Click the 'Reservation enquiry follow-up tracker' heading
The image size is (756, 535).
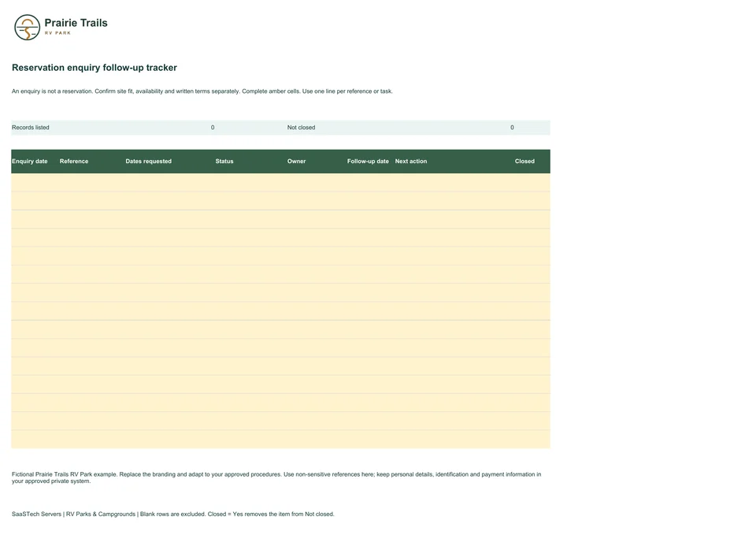pyautogui.click(x=94, y=68)
